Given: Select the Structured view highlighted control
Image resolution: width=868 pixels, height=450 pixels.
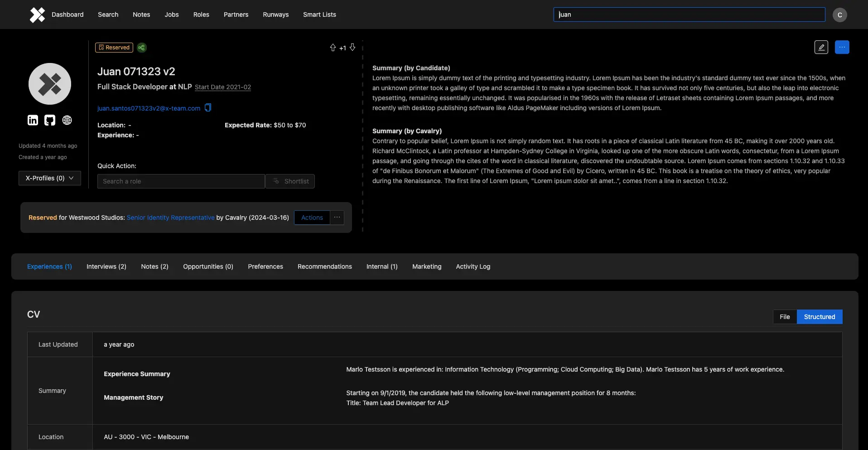Looking at the screenshot, I should [x=819, y=316].
